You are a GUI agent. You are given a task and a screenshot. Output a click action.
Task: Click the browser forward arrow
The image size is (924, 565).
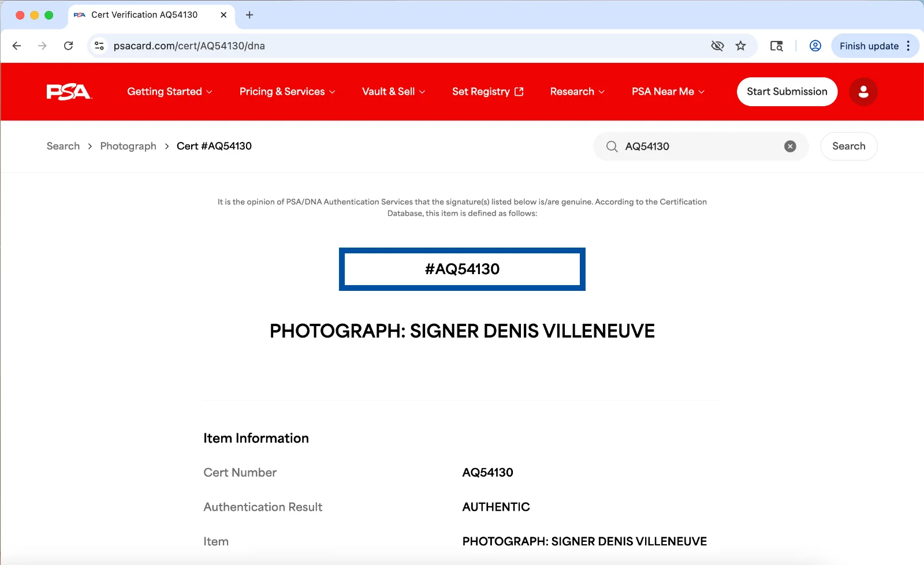click(x=42, y=46)
